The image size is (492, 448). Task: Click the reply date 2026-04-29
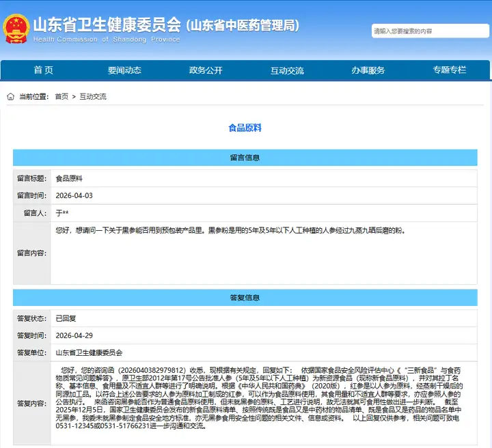[x=74, y=335]
